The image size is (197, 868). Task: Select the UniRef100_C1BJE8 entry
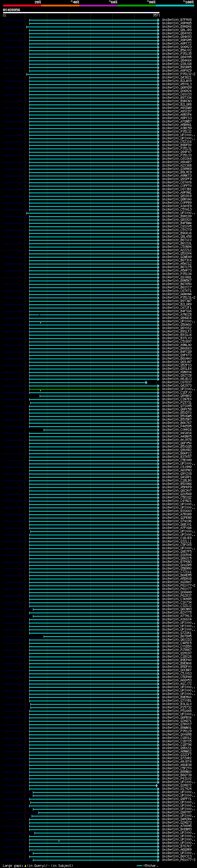coord(177,538)
